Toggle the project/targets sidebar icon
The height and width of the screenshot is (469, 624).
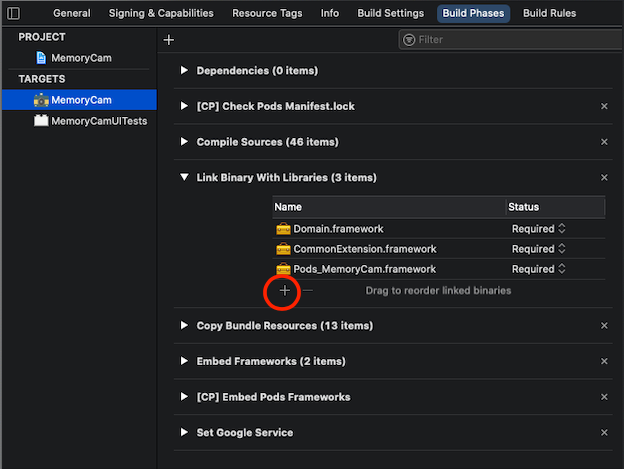pos(14,13)
